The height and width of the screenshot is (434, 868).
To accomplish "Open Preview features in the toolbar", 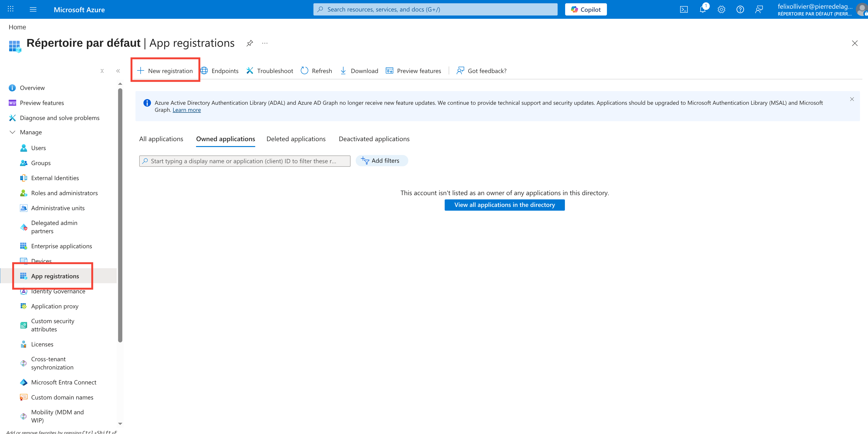I will 413,71.
